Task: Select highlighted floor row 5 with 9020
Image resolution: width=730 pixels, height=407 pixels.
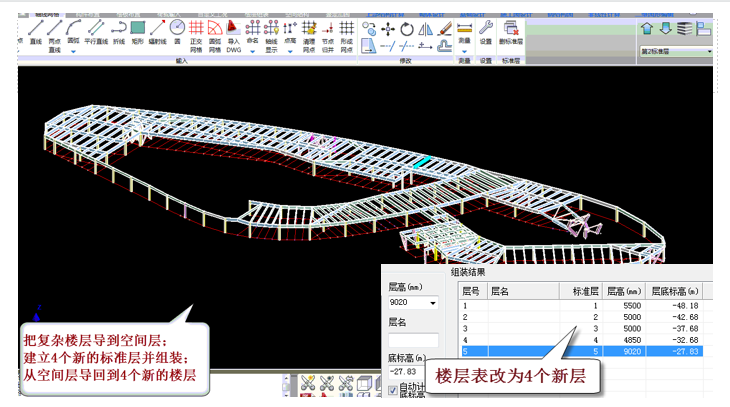Action: click(580, 352)
